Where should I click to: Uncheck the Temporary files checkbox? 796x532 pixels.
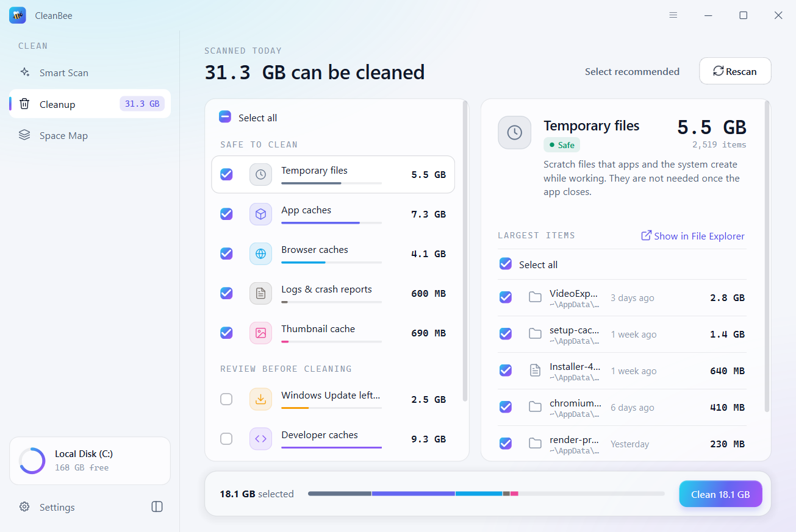[x=226, y=174]
